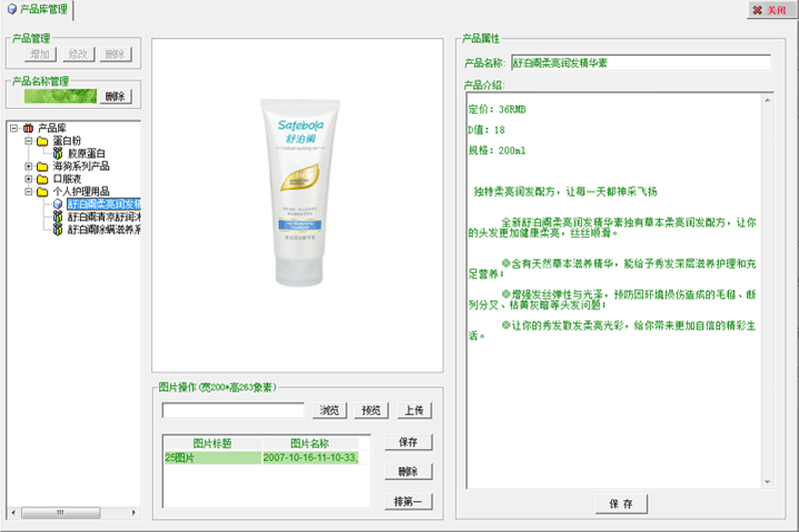Select tree item 舒泊澜清凉舒润
The height and width of the screenshot is (532, 799).
pyautogui.click(x=104, y=217)
